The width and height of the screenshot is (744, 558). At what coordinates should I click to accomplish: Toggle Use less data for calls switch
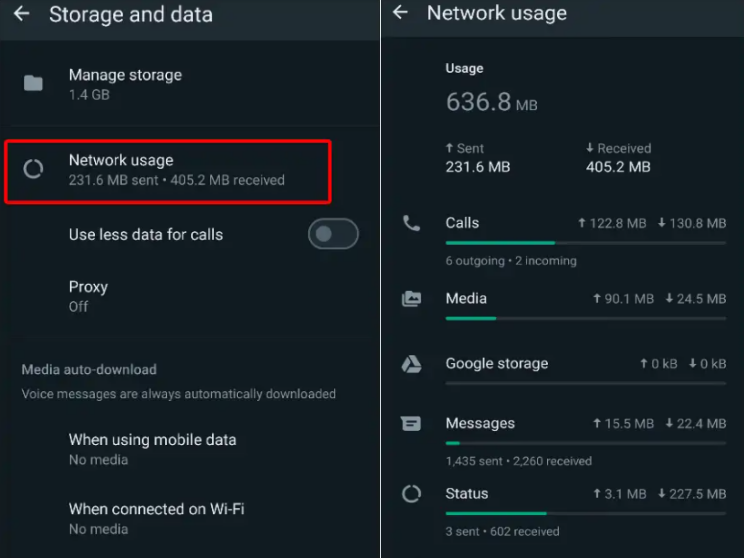[x=333, y=235]
